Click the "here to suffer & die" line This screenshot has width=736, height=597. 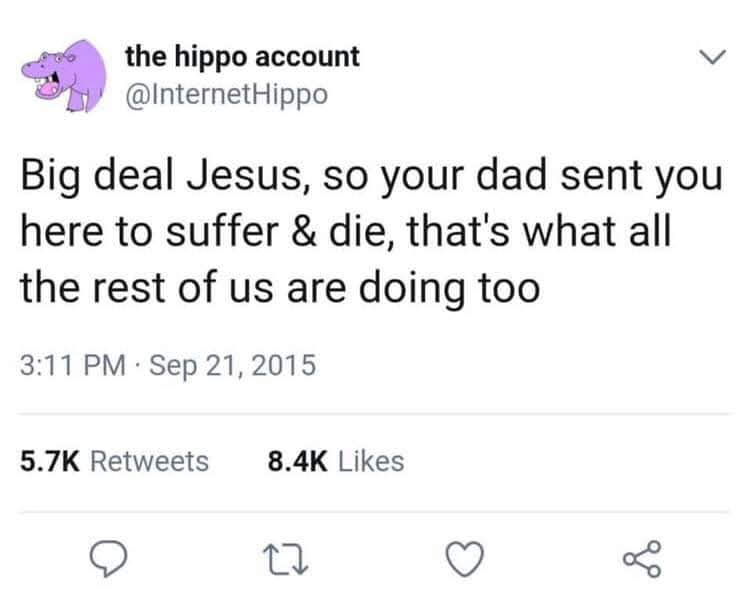pyautogui.click(x=346, y=234)
